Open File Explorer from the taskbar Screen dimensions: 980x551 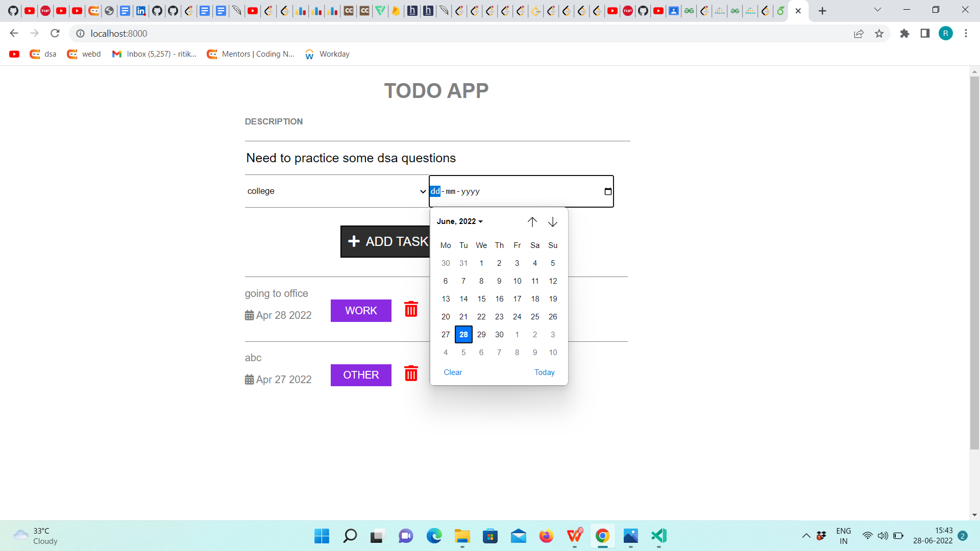tap(462, 536)
